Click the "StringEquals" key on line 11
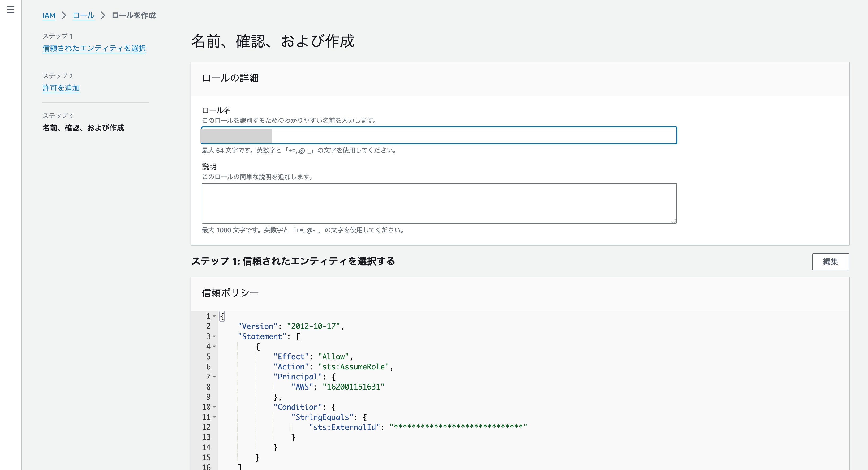The image size is (868, 470). point(323,417)
